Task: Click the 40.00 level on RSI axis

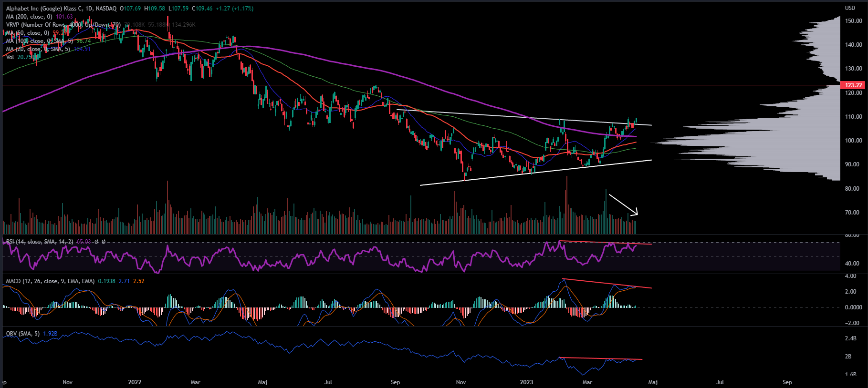Action: [852, 264]
